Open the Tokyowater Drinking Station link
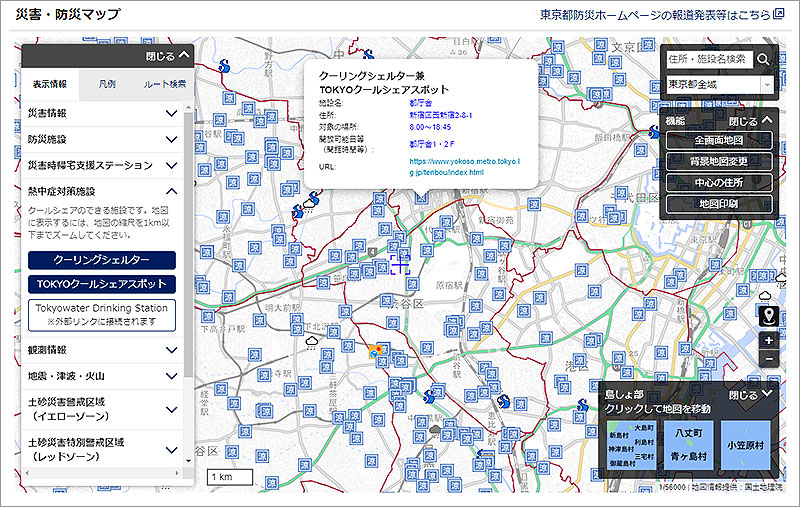 (102, 314)
